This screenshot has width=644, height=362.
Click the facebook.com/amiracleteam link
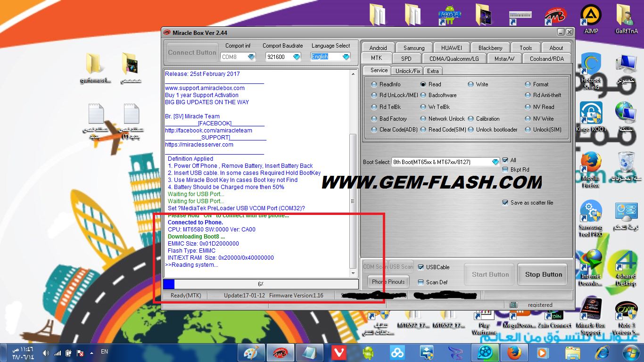(208, 131)
